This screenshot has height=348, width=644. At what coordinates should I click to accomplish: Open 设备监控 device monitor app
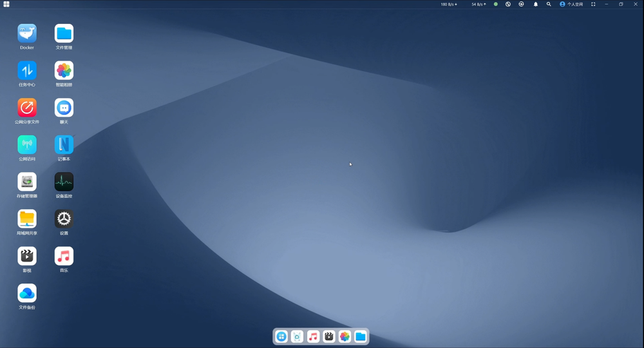pos(64,182)
